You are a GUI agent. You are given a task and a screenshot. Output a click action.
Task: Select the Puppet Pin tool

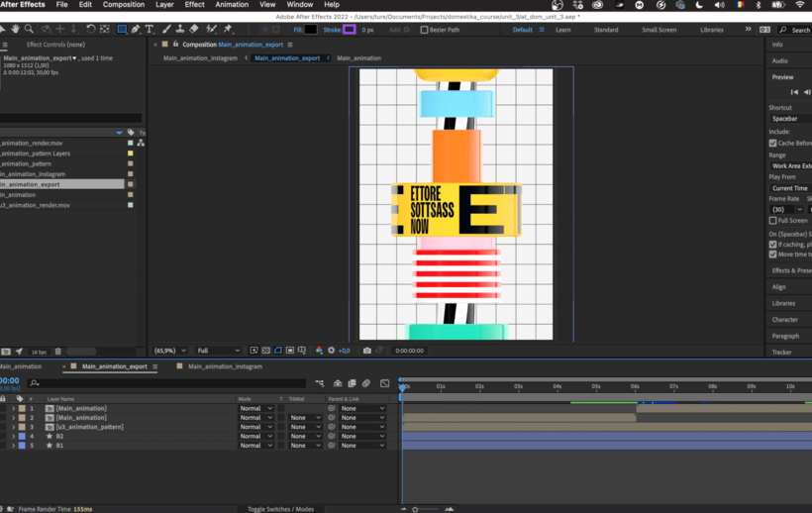pyautogui.click(x=228, y=29)
